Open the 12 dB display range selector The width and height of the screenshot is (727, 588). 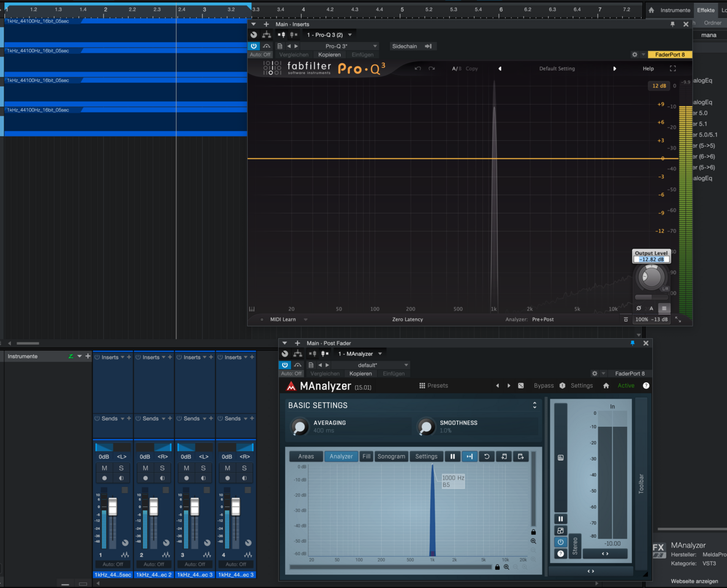[x=659, y=86]
